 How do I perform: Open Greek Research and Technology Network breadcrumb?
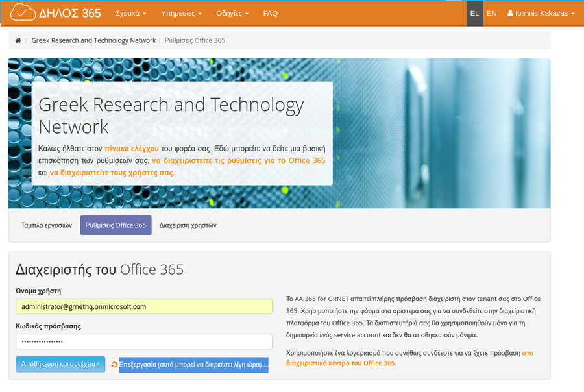pos(93,40)
